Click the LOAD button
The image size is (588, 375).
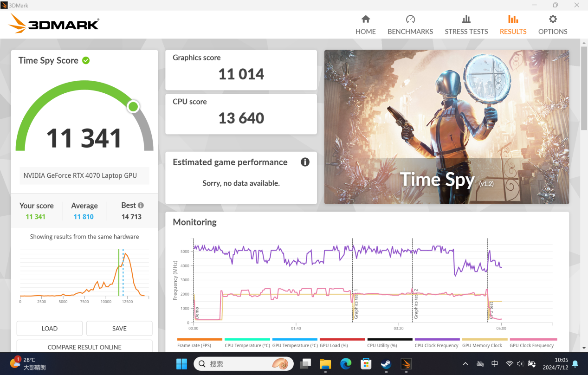50,328
